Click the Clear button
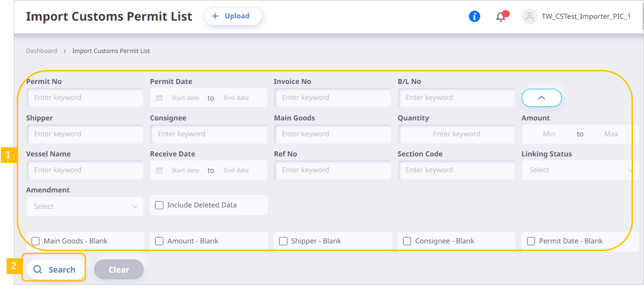This screenshot has height=285, width=644. click(x=119, y=269)
